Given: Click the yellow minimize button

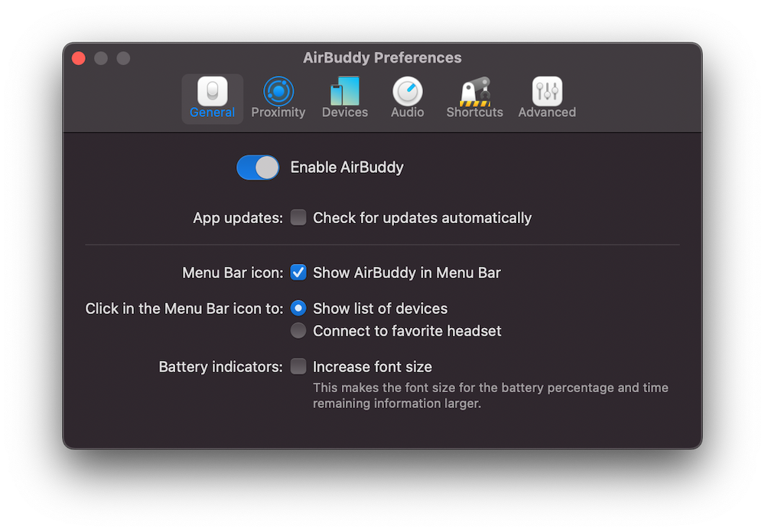Looking at the screenshot, I should click(x=100, y=57).
